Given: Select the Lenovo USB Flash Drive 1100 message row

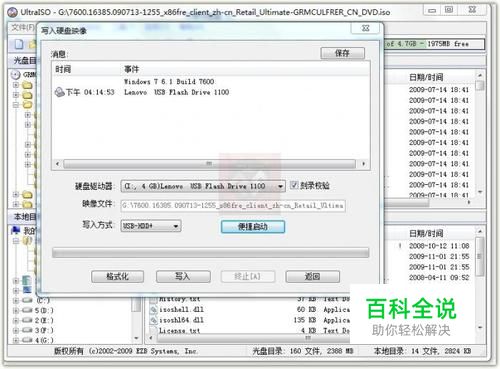Looking at the screenshot, I should point(177,92).
